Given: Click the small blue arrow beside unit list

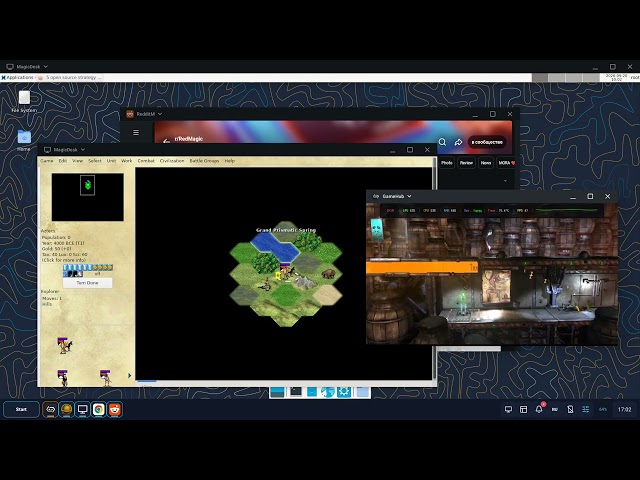Looking at the screenshot, I should [129, 376].
